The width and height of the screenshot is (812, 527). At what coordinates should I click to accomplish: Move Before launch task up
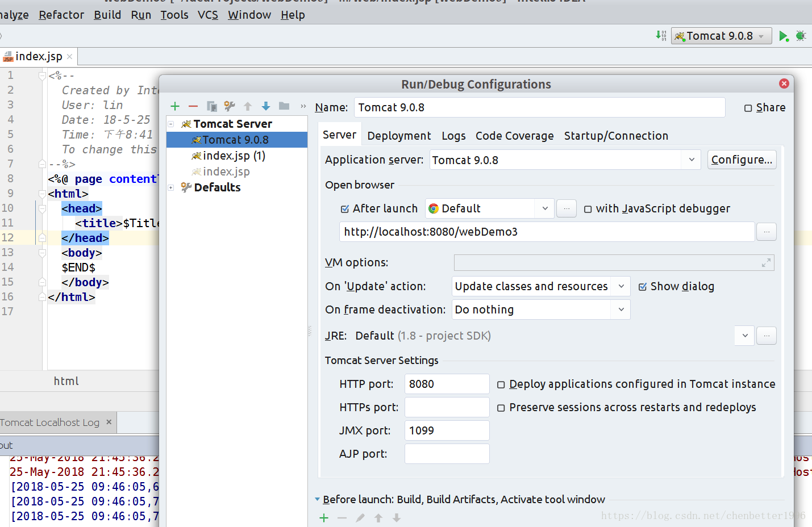[378, 518]
